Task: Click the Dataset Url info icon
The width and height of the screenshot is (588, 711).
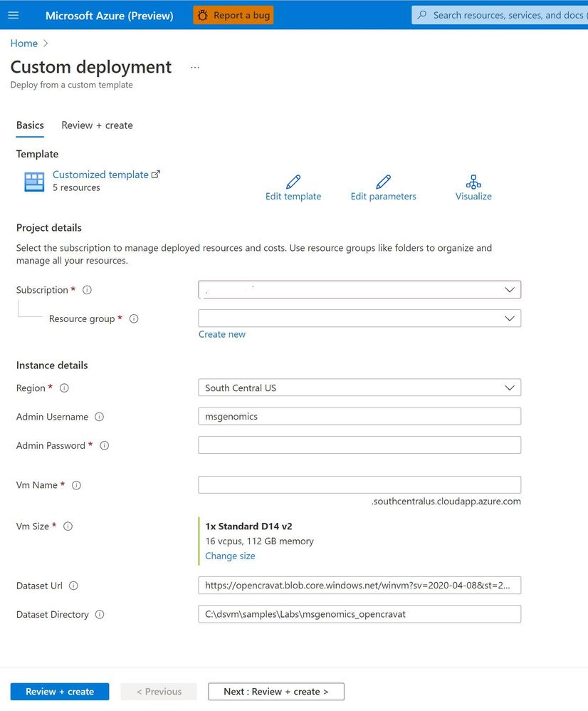Action: (x=73, y=586)
